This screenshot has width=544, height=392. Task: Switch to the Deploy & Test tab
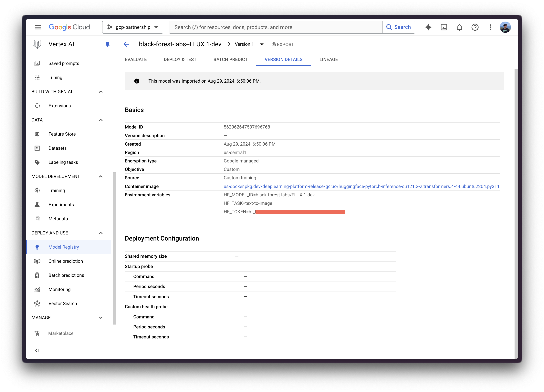[180, 59]
